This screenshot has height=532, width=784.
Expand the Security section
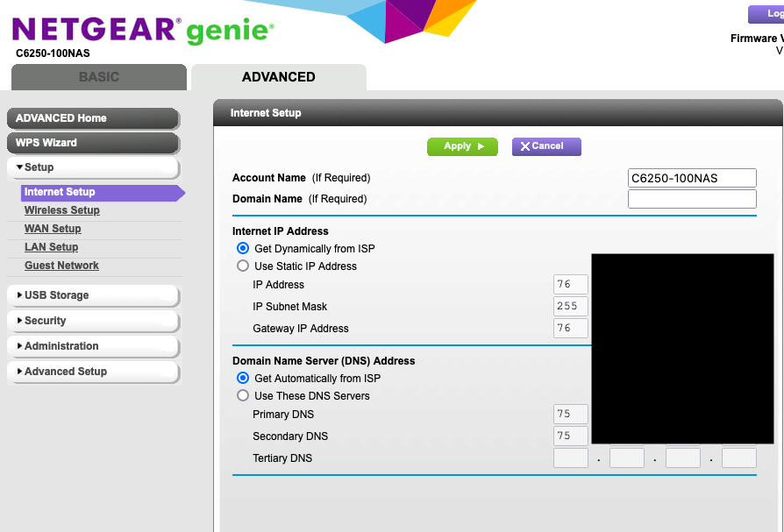pos(93,321)
